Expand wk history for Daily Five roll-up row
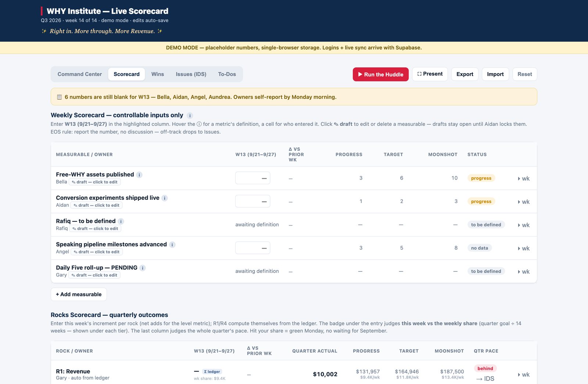The height and width of the screenshot is (384, 588). click(524, 271)
